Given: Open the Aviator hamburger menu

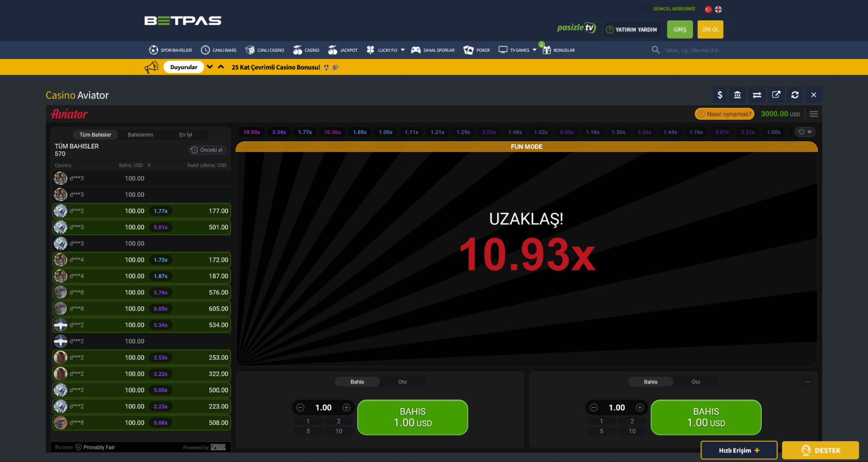Looking at the screenshot, I should pos(814,114).
